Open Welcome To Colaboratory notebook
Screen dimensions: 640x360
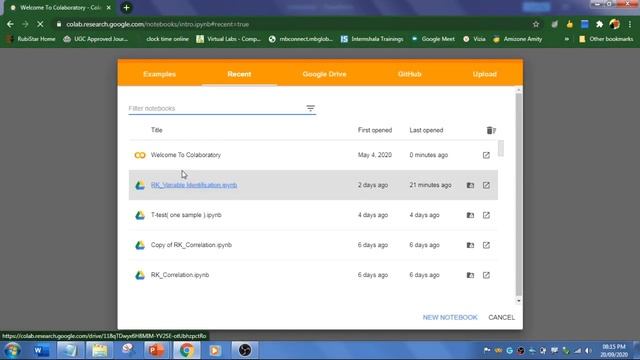coord(186,155)
